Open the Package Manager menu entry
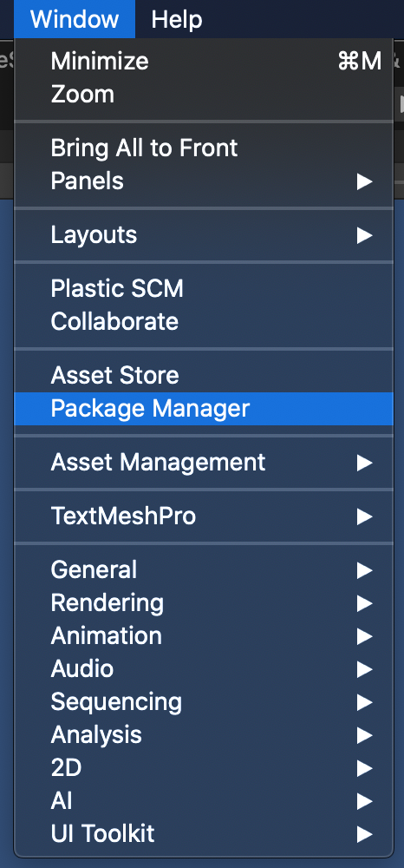The width and height of the screenshot is (404, 868). pos(204,409)
